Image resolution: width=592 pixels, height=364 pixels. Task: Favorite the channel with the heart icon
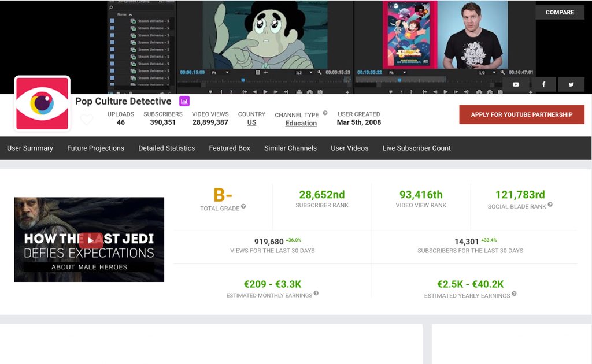(x=87, y=119)
